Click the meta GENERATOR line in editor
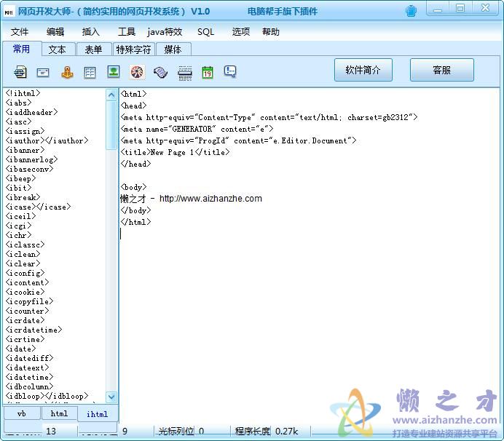 (x=197, y=129)
